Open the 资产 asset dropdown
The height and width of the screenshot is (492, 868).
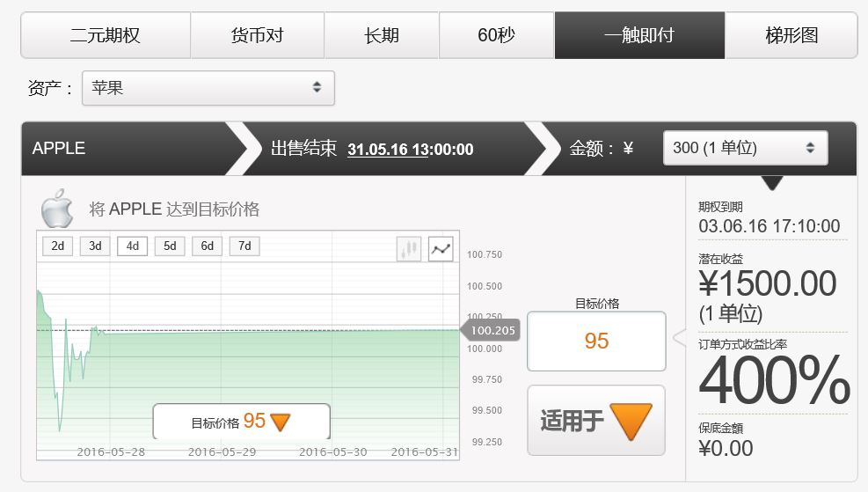[208, 88]
